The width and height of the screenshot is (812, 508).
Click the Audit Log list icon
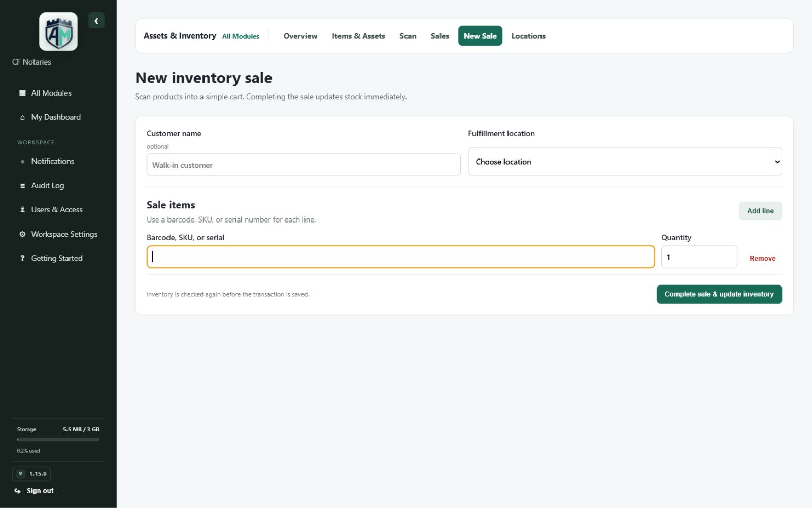22,186
